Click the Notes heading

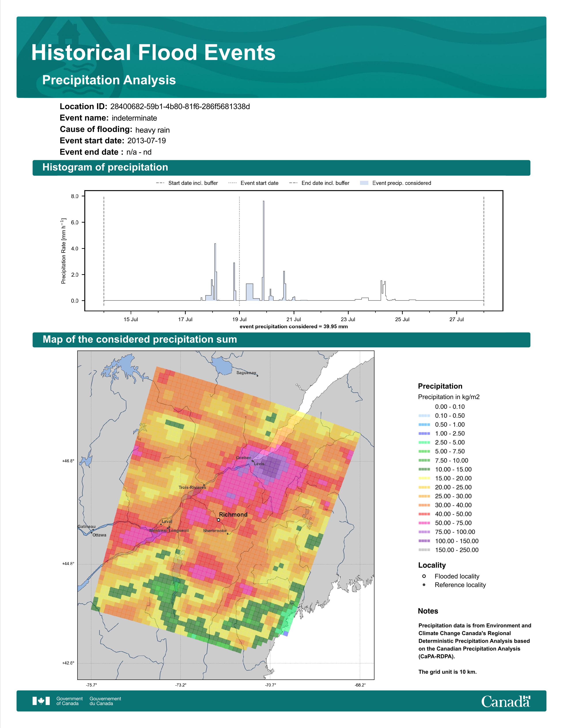[x=428, y=611]
